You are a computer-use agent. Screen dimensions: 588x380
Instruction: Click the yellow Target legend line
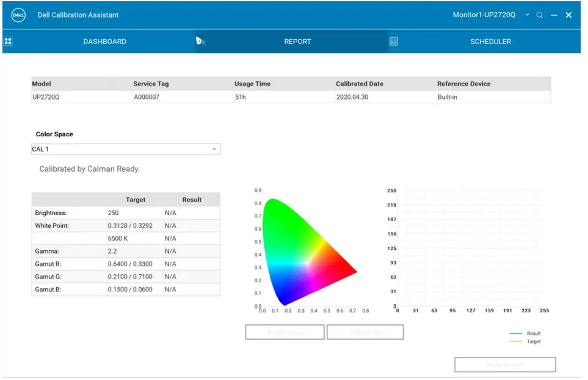(x=516, y=342)
